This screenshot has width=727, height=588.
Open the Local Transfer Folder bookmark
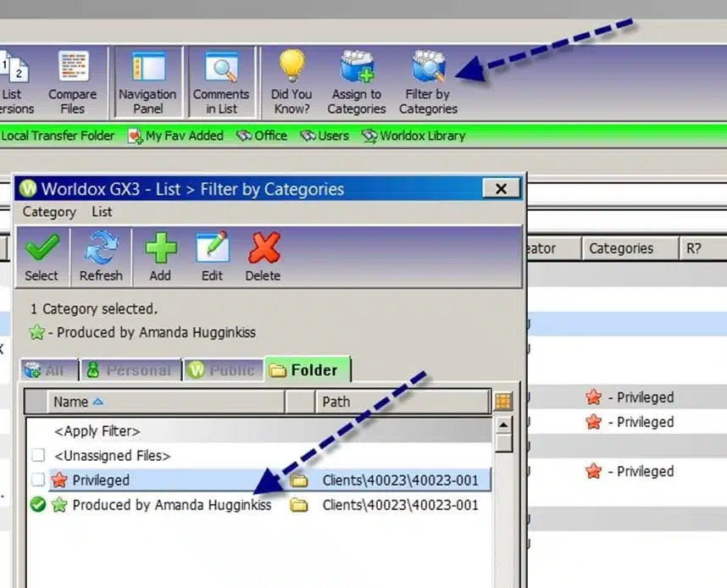click(58, 136)
